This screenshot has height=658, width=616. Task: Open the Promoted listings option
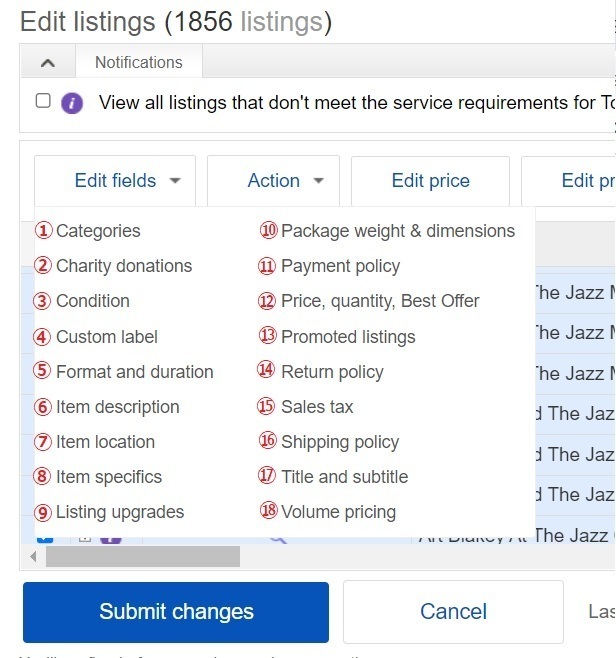click(347, 337)
